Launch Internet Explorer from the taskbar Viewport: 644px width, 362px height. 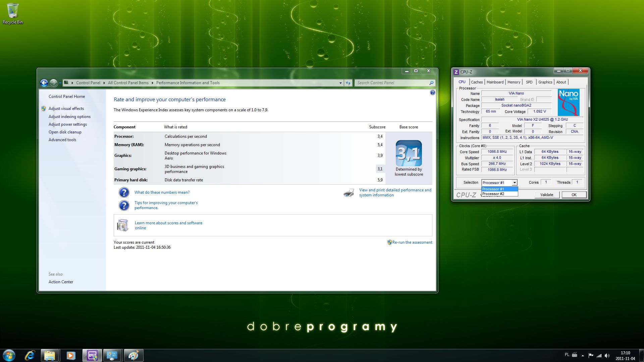(30, 355)
